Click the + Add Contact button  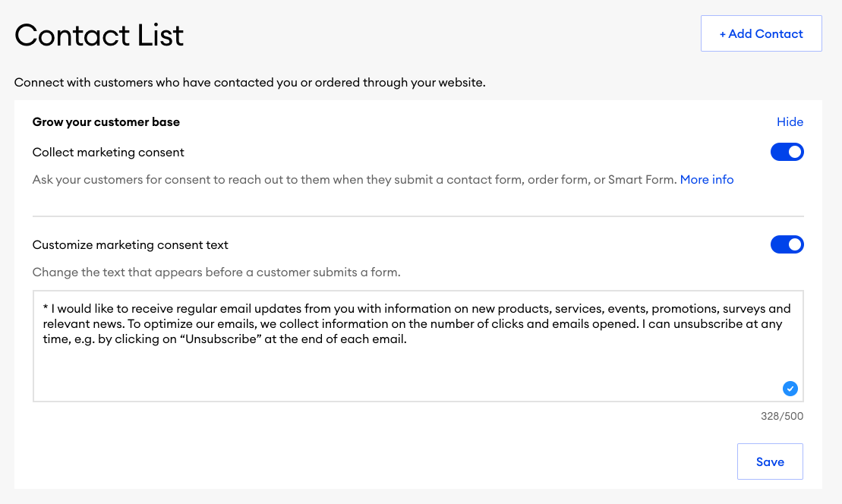(761, 34)
